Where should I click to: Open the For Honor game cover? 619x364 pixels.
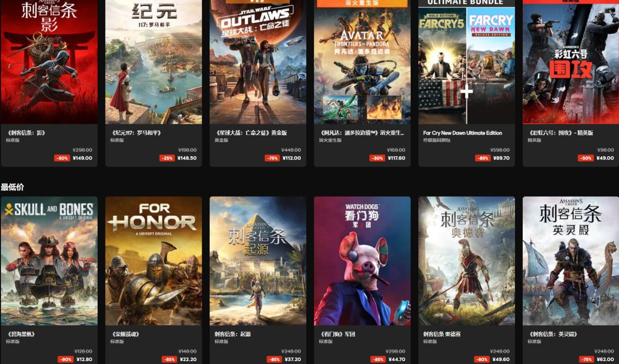point(154,261)
